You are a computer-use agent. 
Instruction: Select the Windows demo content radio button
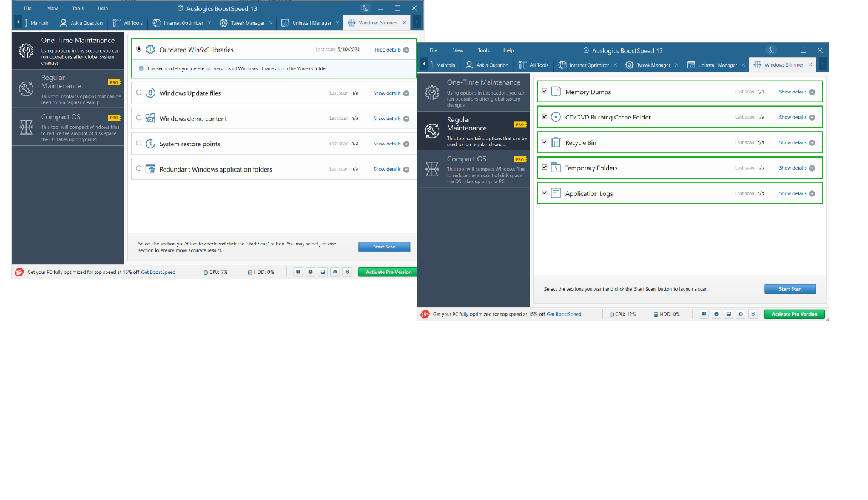[139, 118]
